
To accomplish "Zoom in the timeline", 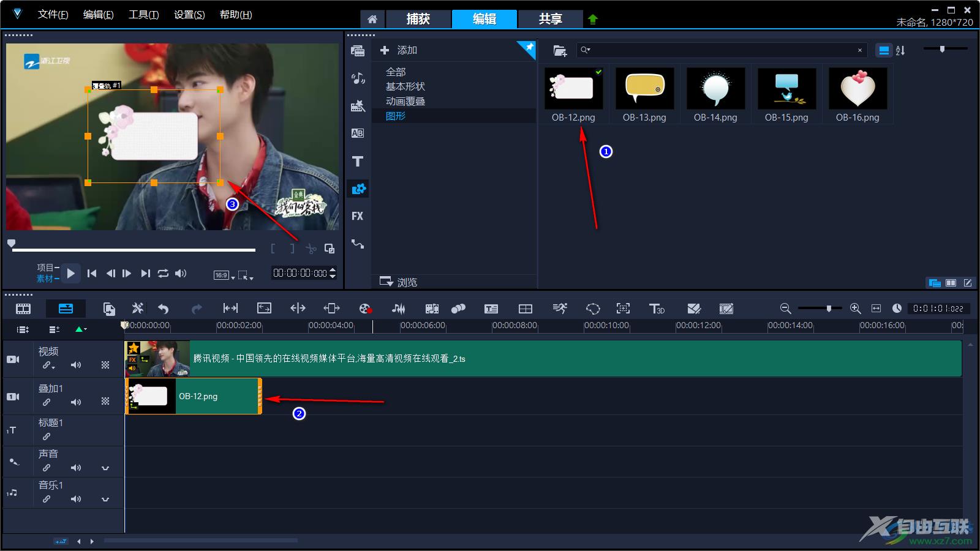I will (x=856, y=309).
